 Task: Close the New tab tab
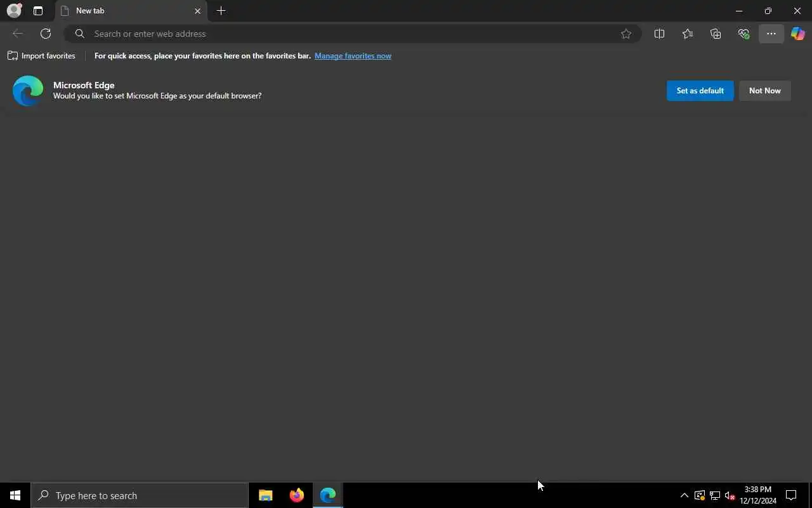click(197, 11)
